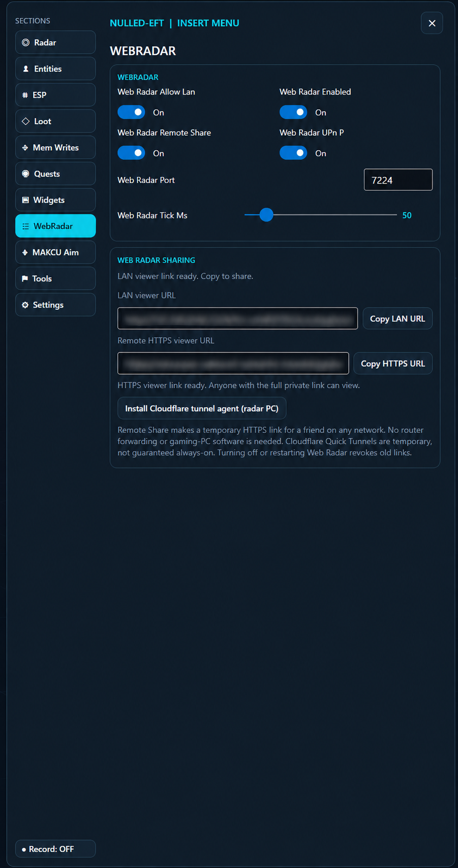Open the Widgets section
Viewport: 458px width, 868px height.
[55, 200]
